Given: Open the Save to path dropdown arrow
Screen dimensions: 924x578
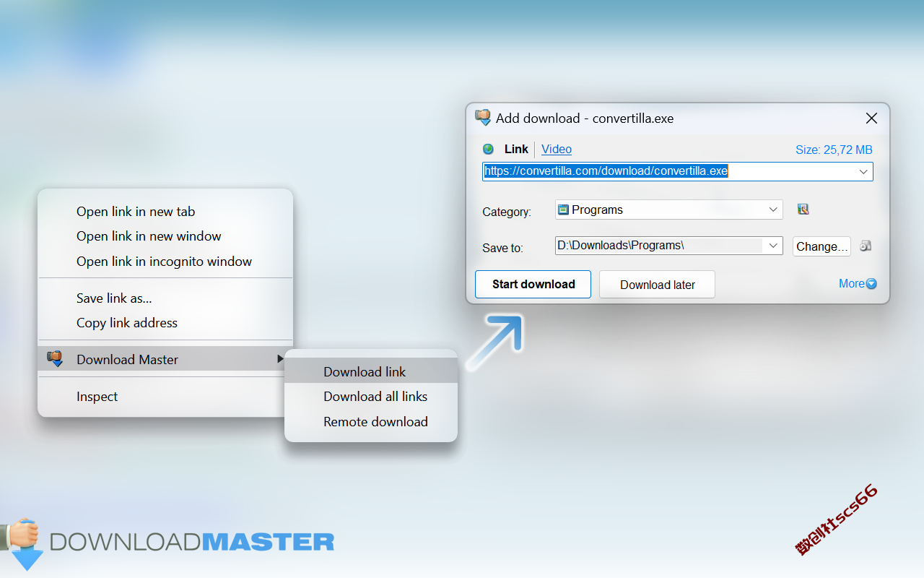Looking at the screenshot, I should [774, 246].
